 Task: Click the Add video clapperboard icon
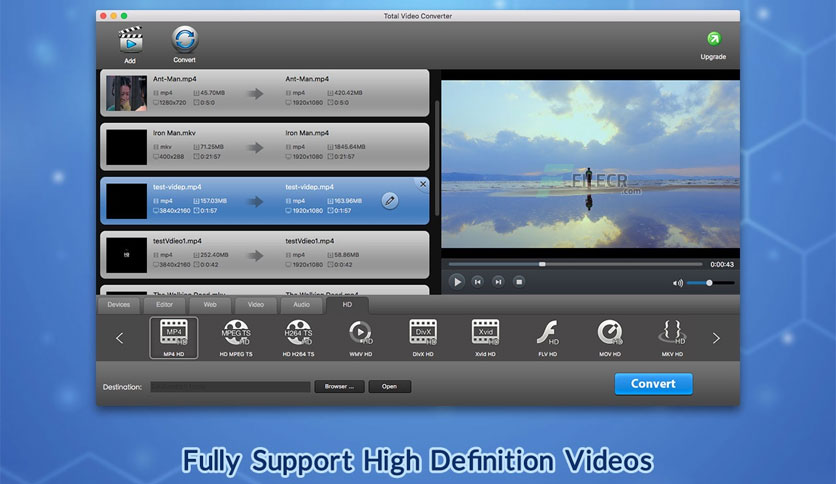tap(131, 41)
